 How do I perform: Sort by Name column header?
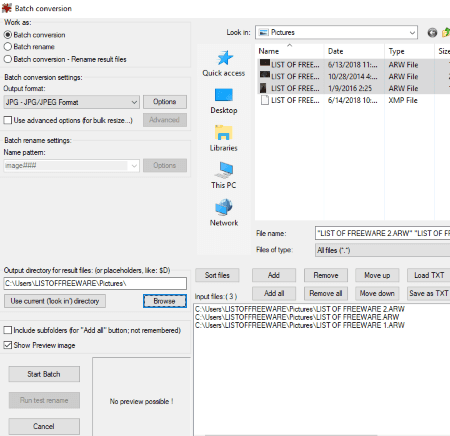(x=289, y=51)
